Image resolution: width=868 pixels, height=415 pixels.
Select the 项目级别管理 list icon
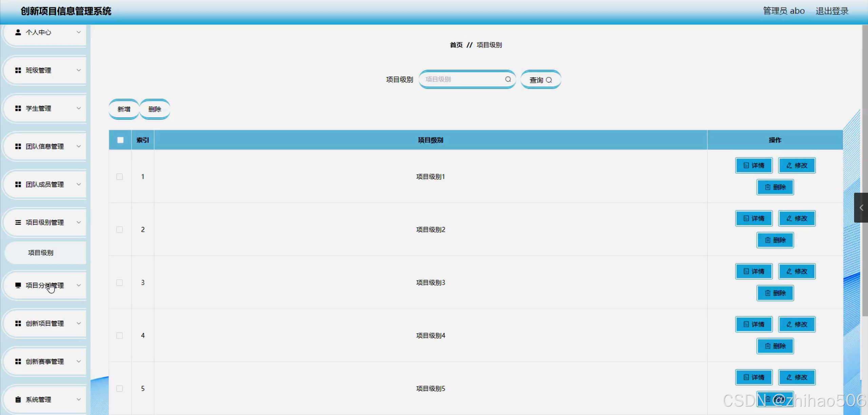coord(18,222)
